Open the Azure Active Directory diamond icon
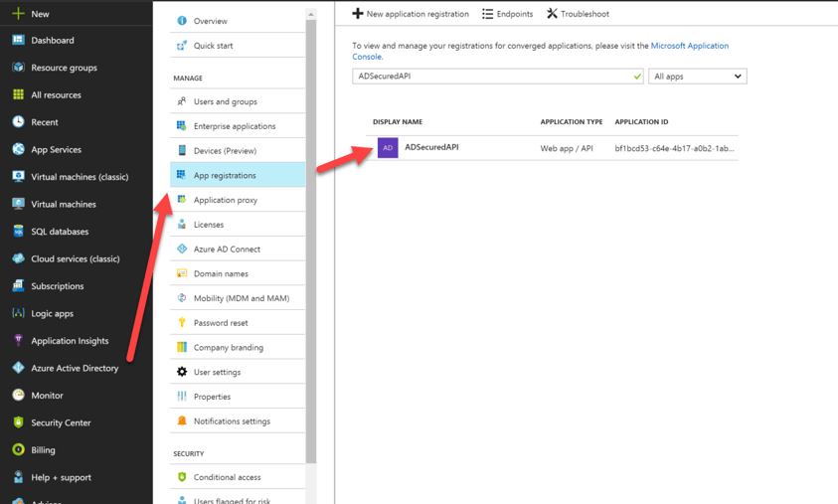This screenshot has width=838, height=504. click(18, 367)
